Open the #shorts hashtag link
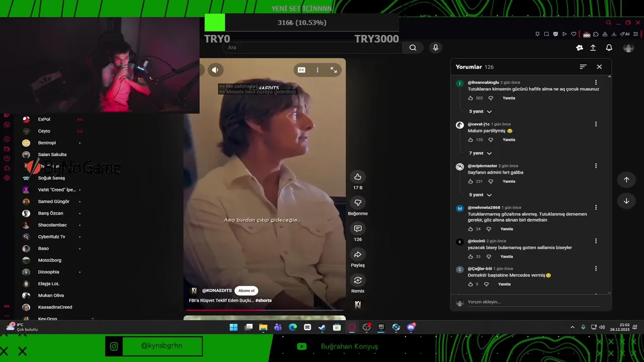Viewport: 644px width, 362px height. (264, 300)
